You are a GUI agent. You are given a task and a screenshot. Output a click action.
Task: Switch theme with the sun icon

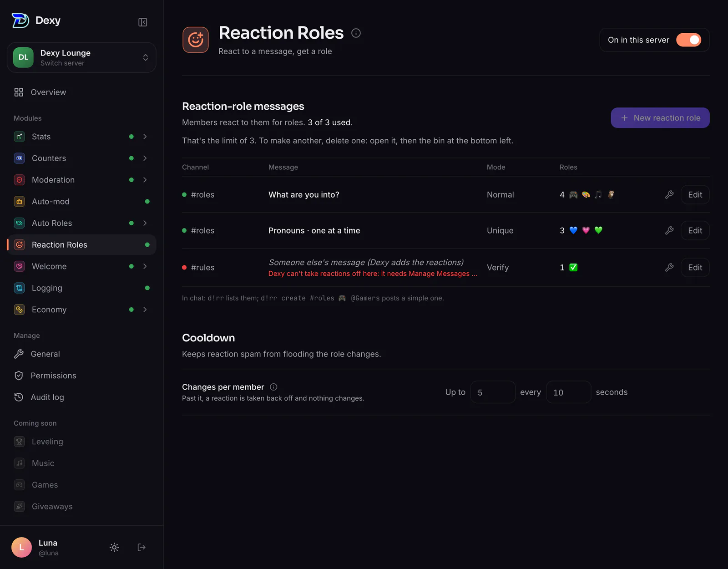tap(114, 547)
